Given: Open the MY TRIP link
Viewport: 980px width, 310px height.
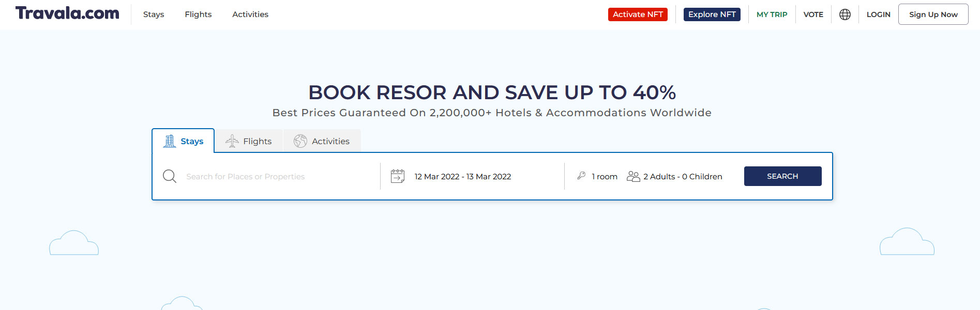Looking at the screenshot, I should pos(772,14).
